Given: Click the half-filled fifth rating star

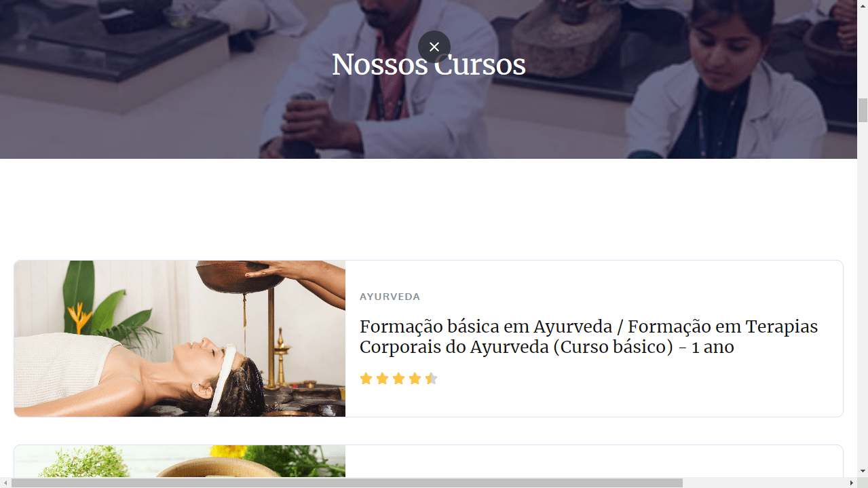Looking at the screenshot, I should (x=431, y=379).
